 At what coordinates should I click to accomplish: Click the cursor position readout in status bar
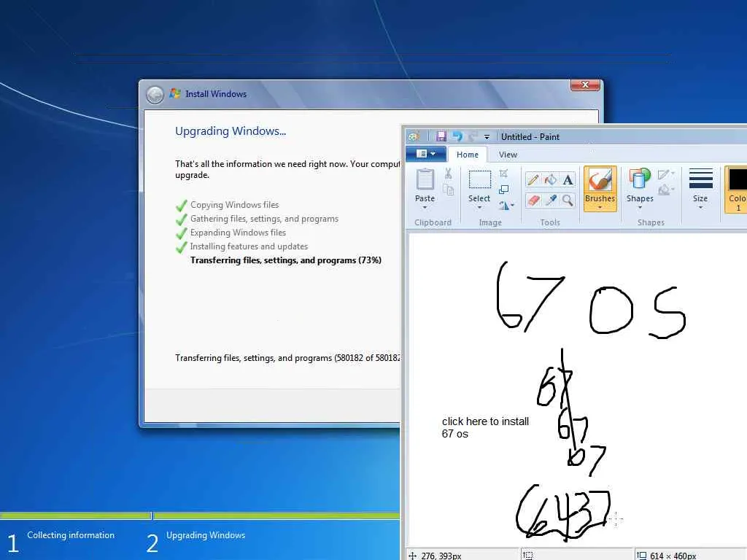tap(441, 556)
